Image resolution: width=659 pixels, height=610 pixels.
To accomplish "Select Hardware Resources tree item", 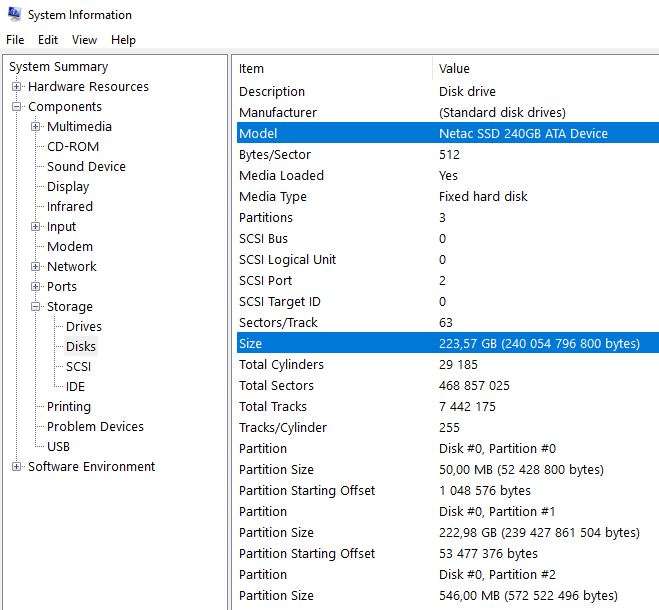I will (88, 87).
